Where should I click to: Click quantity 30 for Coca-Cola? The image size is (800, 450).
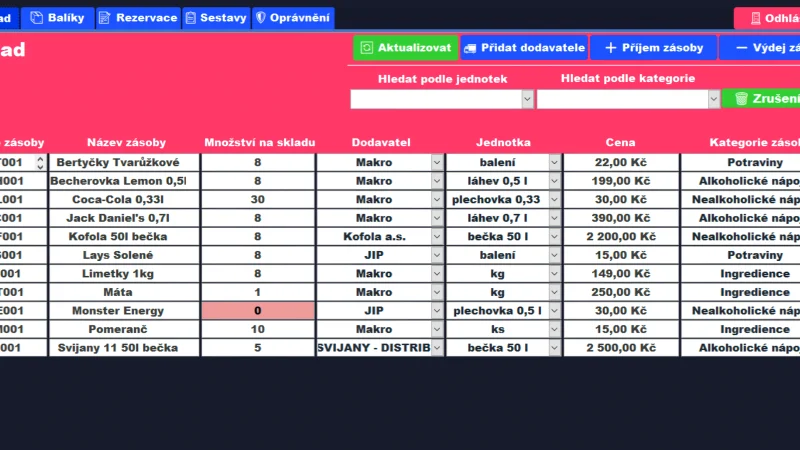pyautogui.click(x=258, y=199)
